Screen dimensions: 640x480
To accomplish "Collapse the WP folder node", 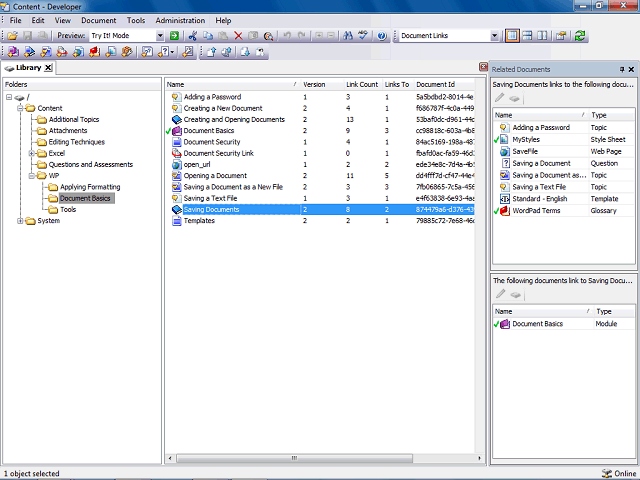I will pyautogui.click(x=31, y=176).
